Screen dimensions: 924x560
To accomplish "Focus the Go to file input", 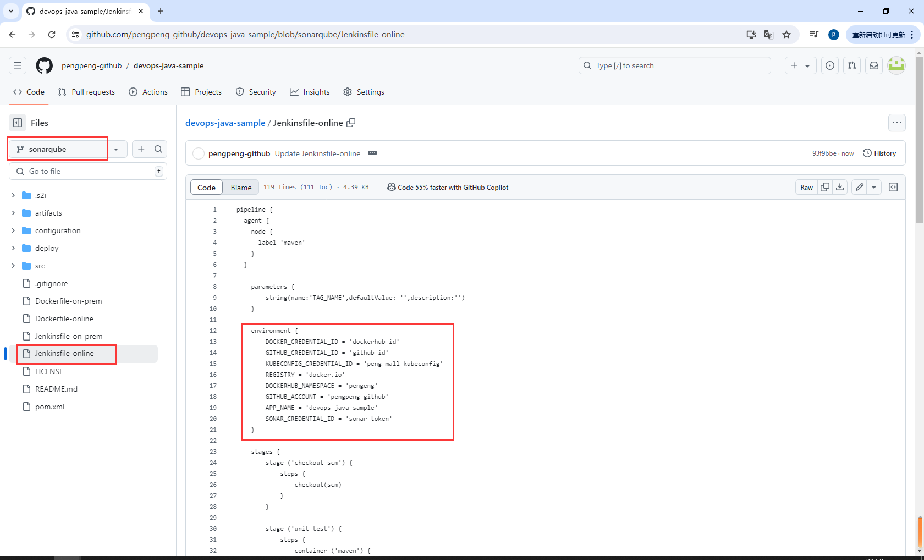I will pyautogui.click(x=88, y=171).
